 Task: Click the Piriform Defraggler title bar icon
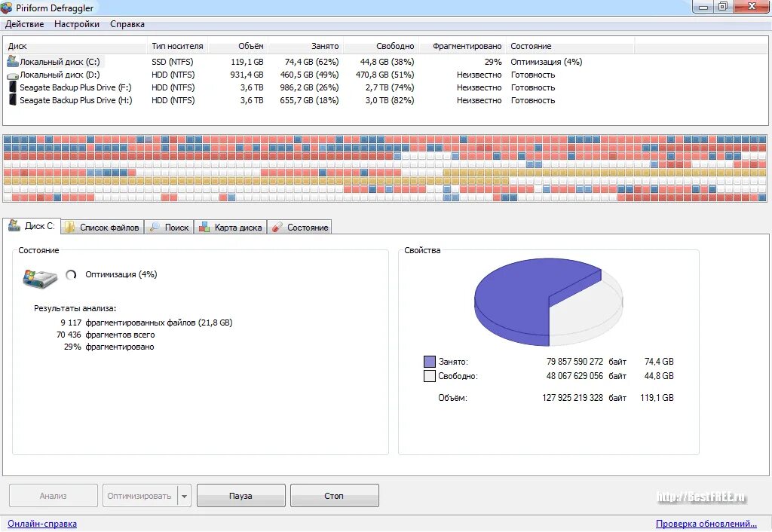(x=7, y=8)
